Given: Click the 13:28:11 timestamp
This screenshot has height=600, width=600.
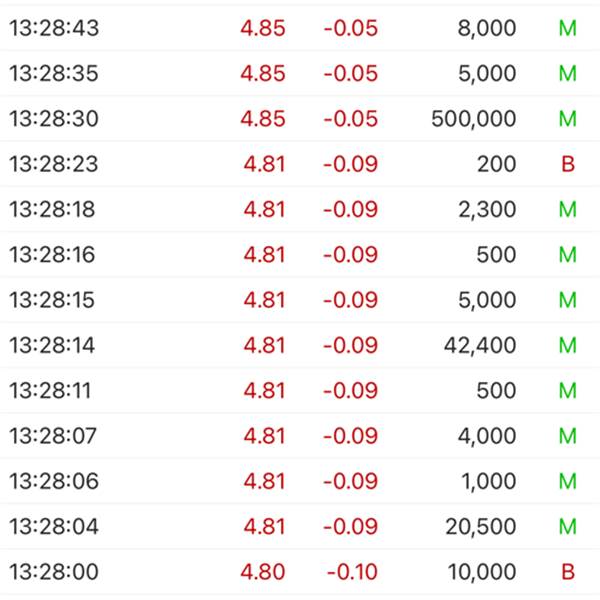Looking at the screenshot, I should pyautogui.click(x=50, y=391).
